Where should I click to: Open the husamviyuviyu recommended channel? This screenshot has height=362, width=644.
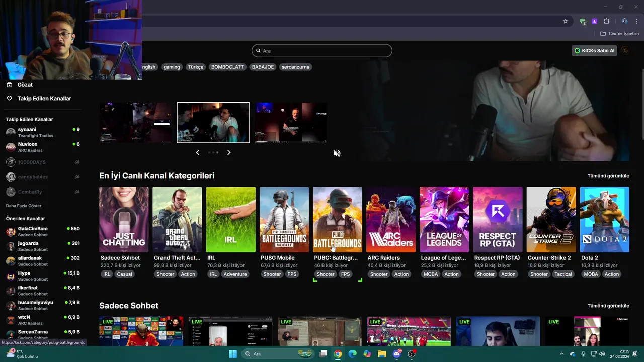point(43,305)
